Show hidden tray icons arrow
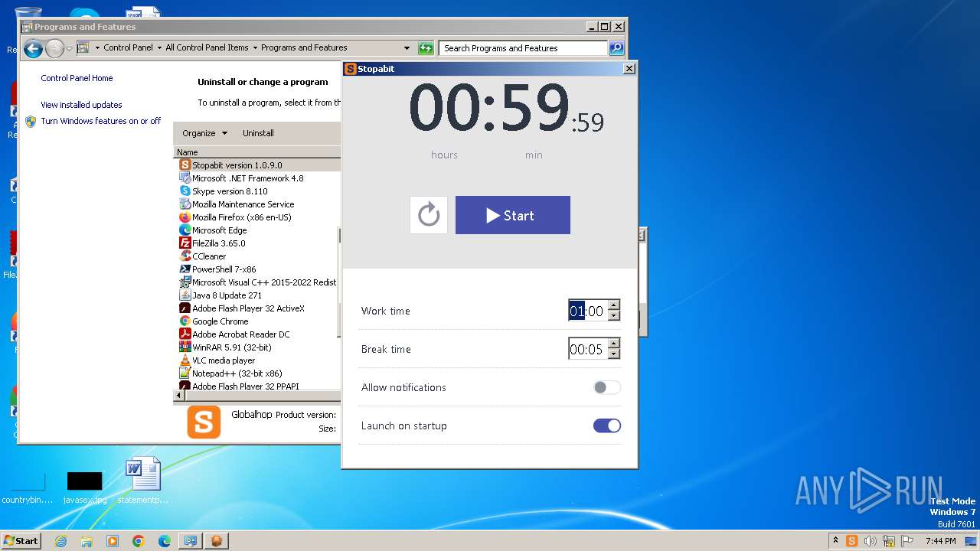This screenshot has width=980, height=551. 835,540
